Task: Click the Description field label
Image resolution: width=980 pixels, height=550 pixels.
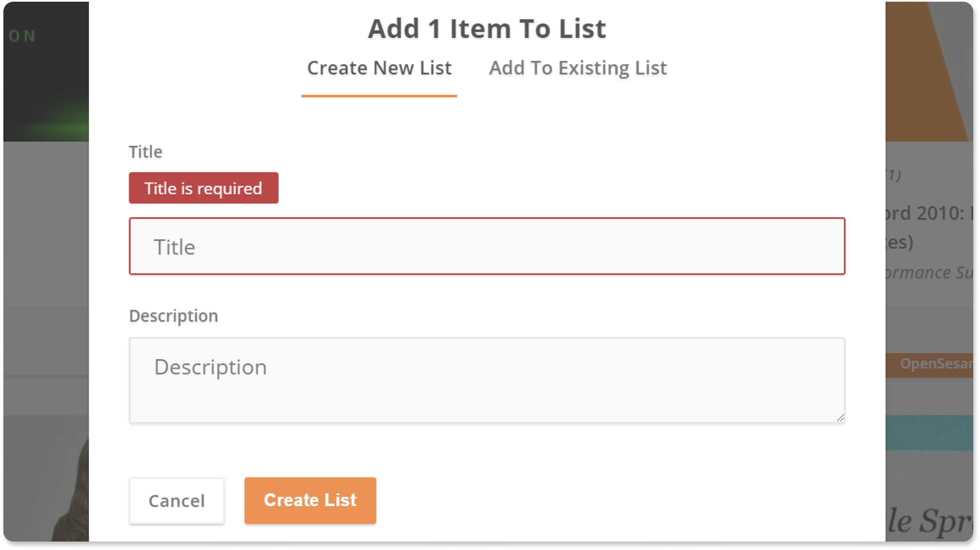Action: tap(174, 316)
